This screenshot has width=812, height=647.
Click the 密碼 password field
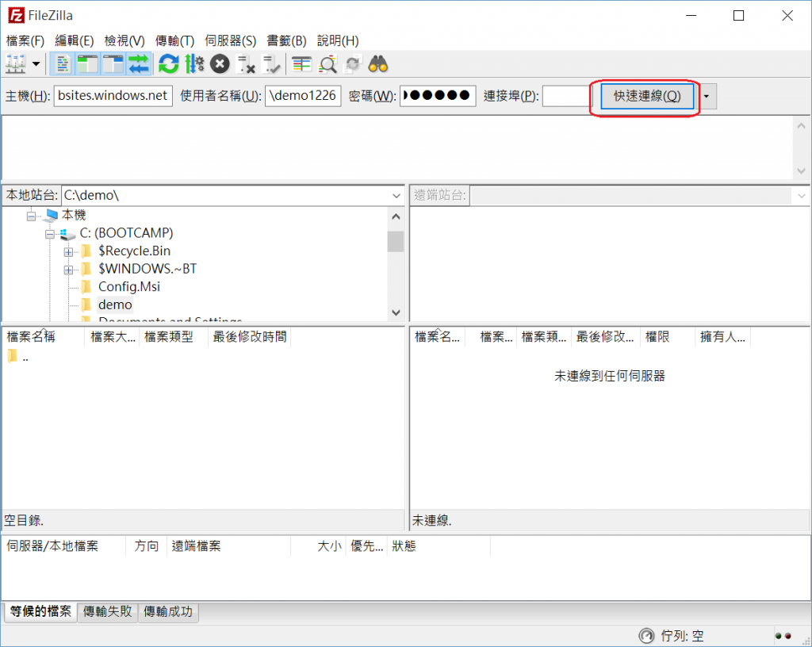coord(438,96)
